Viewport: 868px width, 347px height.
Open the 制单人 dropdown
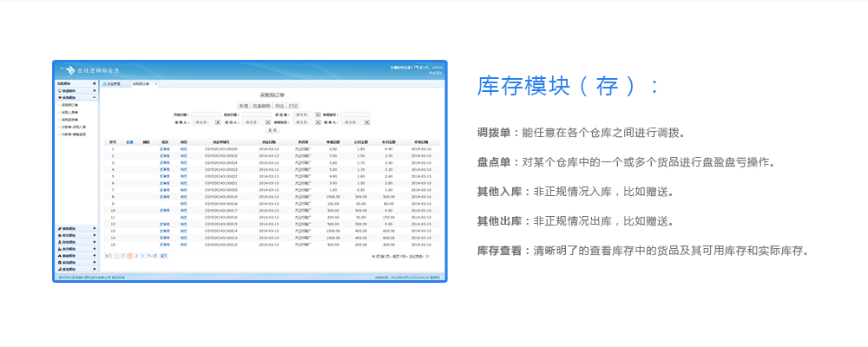(355, 121)
